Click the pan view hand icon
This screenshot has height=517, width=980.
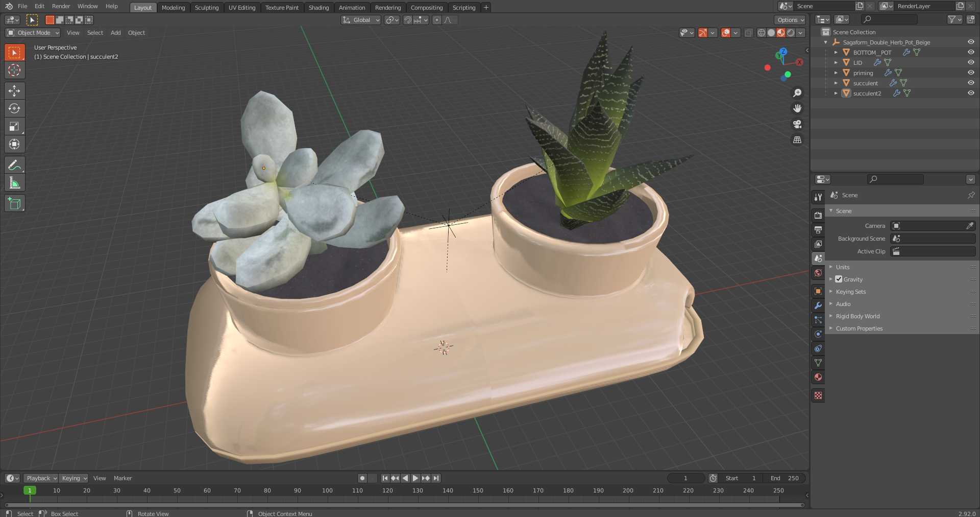coord(797,108)
